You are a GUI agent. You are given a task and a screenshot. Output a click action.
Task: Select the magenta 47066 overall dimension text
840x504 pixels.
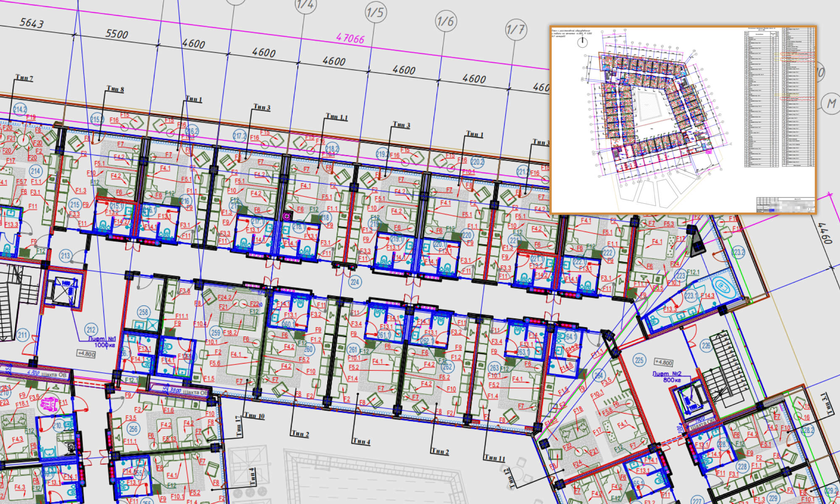click(350, 39)
